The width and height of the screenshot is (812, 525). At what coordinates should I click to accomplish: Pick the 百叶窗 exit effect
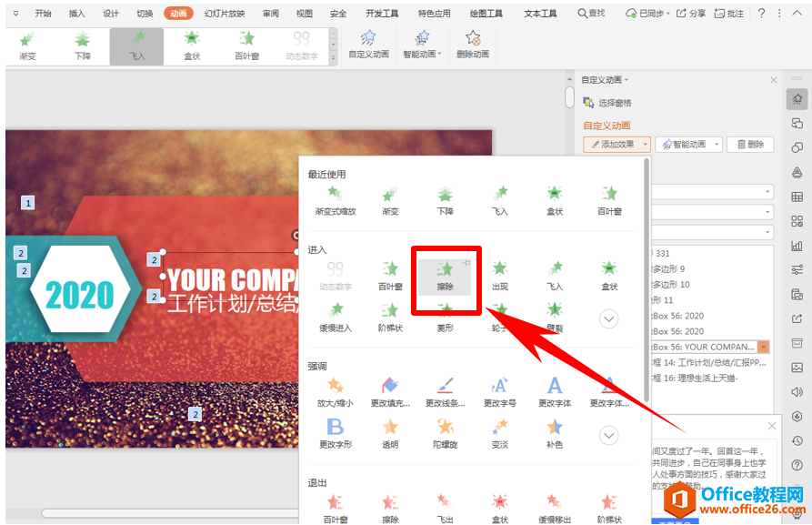click(335, 509)
